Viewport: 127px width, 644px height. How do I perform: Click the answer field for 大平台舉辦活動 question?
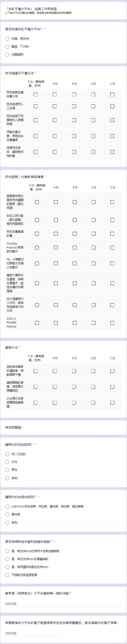(63, 604)
